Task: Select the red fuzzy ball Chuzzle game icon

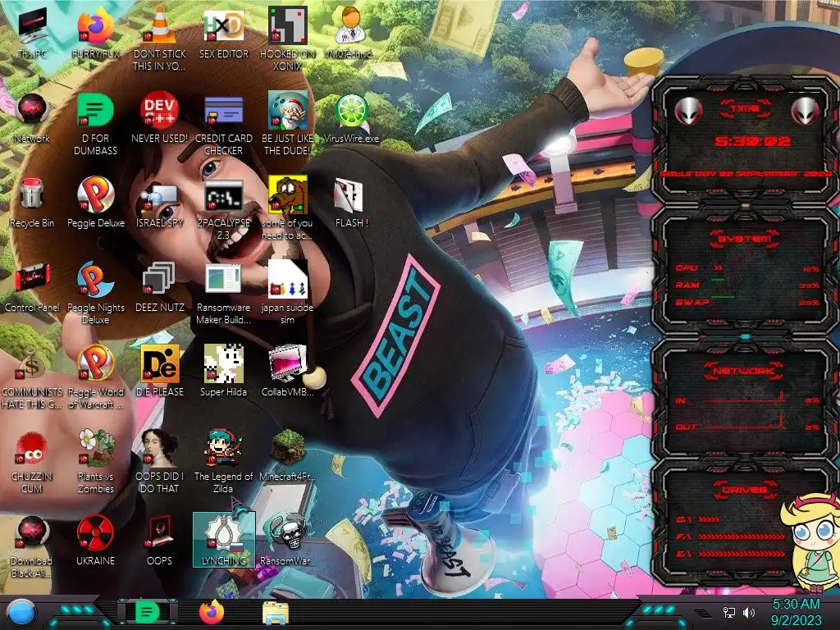Action: [x=32, y=462]
